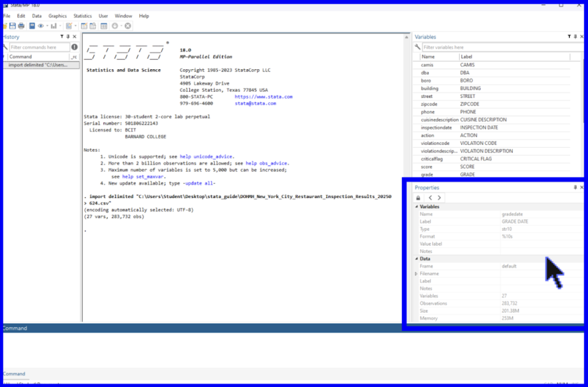The width and height of the screenshot is (588, 387).
Task: Click the Save icon in the toolbar
Action: [x=12, y=26]
